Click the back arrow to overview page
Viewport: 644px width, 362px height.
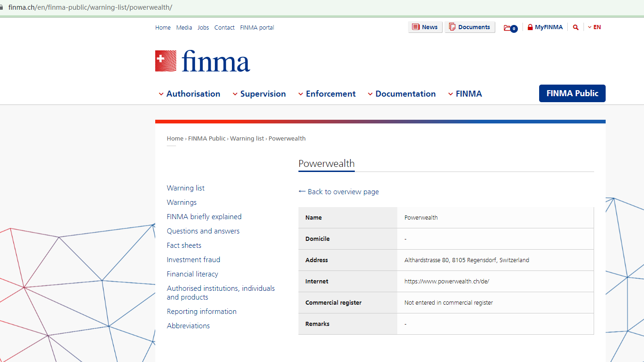click(302, 191)
